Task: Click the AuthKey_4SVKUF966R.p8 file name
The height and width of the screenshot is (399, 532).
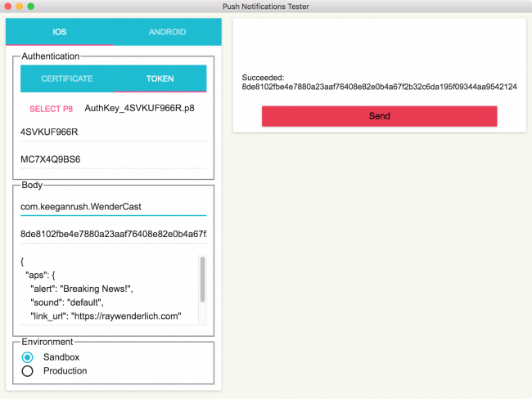Action: tap(139, 108)
